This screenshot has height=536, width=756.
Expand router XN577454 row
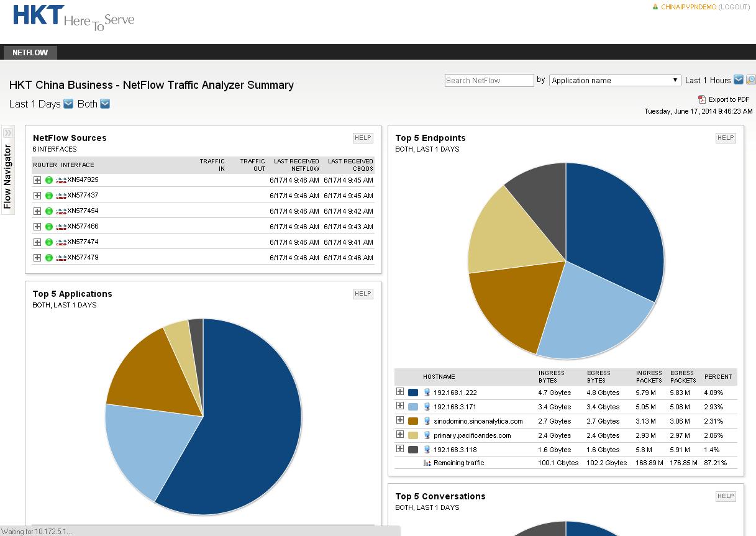37,211
